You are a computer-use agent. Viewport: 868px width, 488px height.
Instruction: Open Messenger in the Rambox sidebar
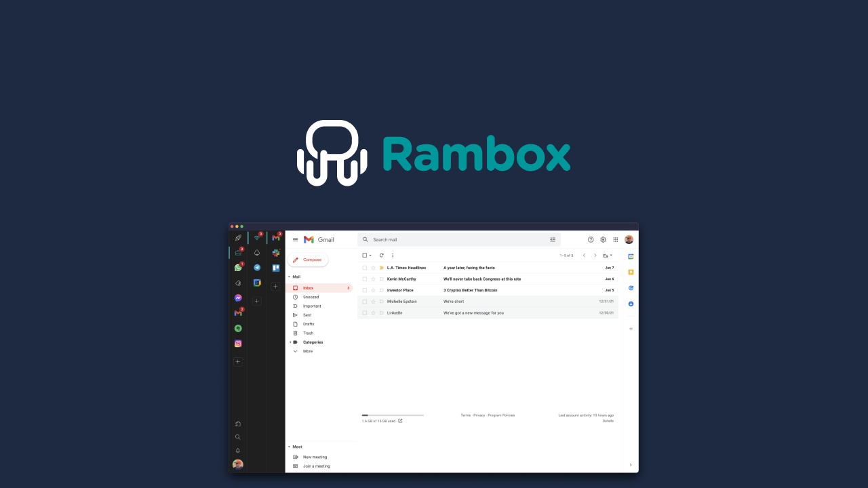(238, 298)
